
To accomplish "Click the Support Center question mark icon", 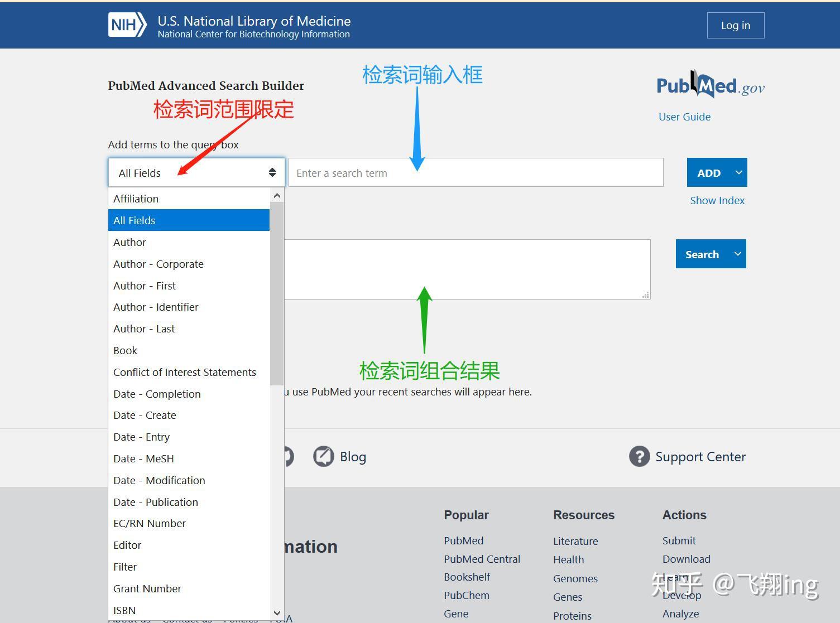I will [x=639, y=456].
